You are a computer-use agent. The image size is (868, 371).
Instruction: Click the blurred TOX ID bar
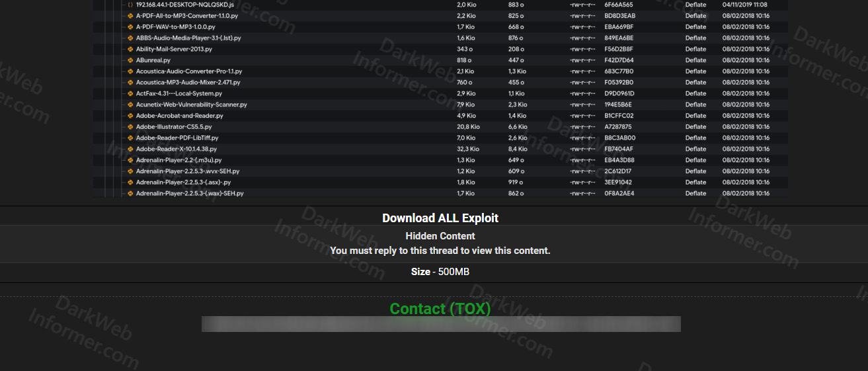tap(440, 324)
